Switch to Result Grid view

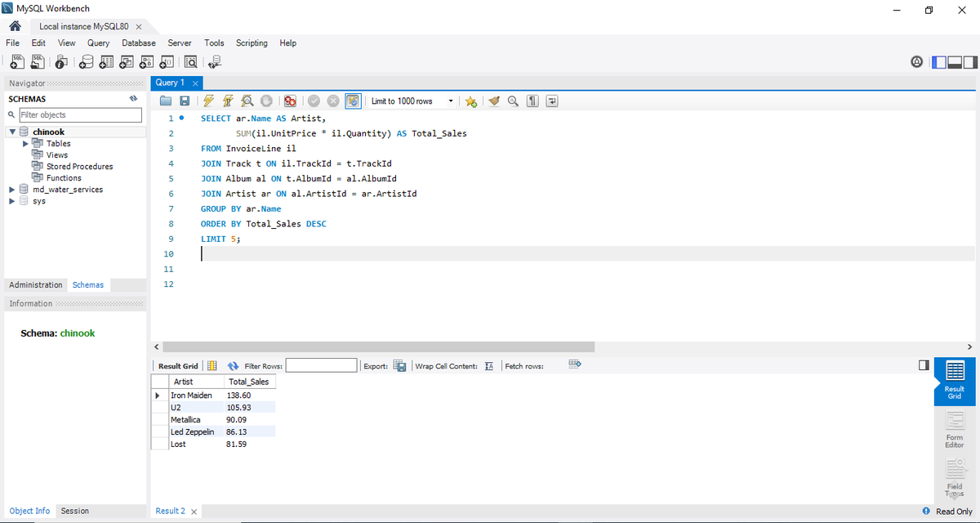tap(955, 382)
